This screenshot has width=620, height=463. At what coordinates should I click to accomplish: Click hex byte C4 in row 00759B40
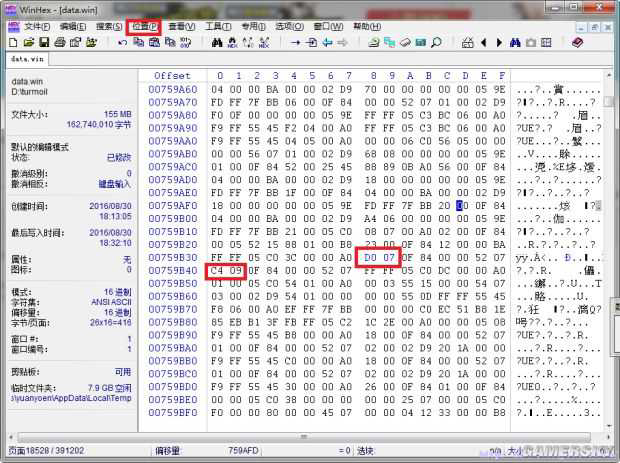click(x=215, y=270)
